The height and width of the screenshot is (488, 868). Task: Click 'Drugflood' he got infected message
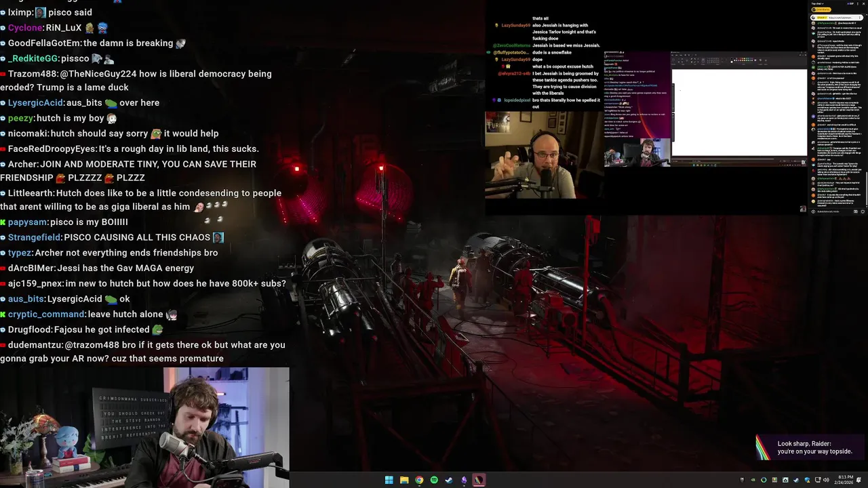click(82, 330)
